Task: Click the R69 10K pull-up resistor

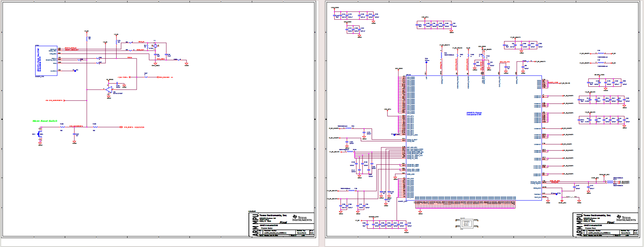Action: coord(87,38)
